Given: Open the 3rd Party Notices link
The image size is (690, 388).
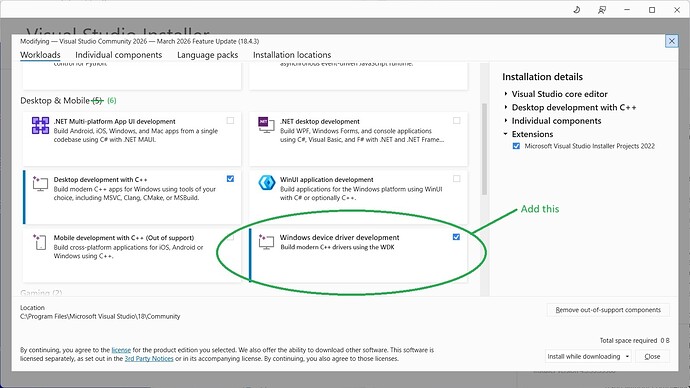Looking at the screenshot, I should click(149, 359).
